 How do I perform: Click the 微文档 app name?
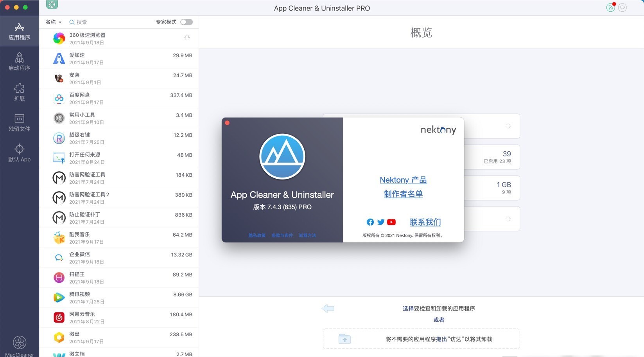tap(77, 354)
